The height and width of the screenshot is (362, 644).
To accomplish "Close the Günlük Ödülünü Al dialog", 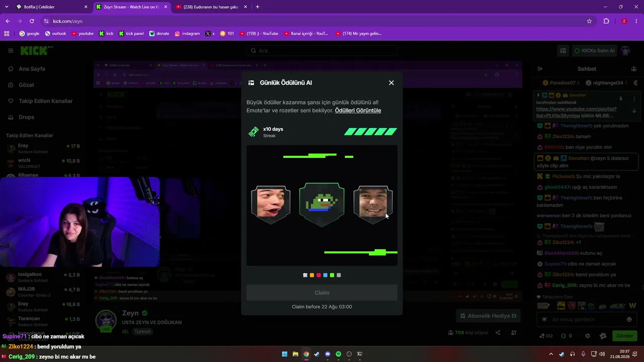I will click(391, 82).
